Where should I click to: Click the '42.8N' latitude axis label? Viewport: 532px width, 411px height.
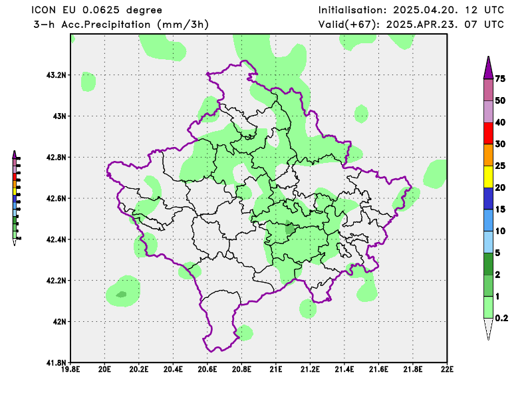[x=56, y=157]
